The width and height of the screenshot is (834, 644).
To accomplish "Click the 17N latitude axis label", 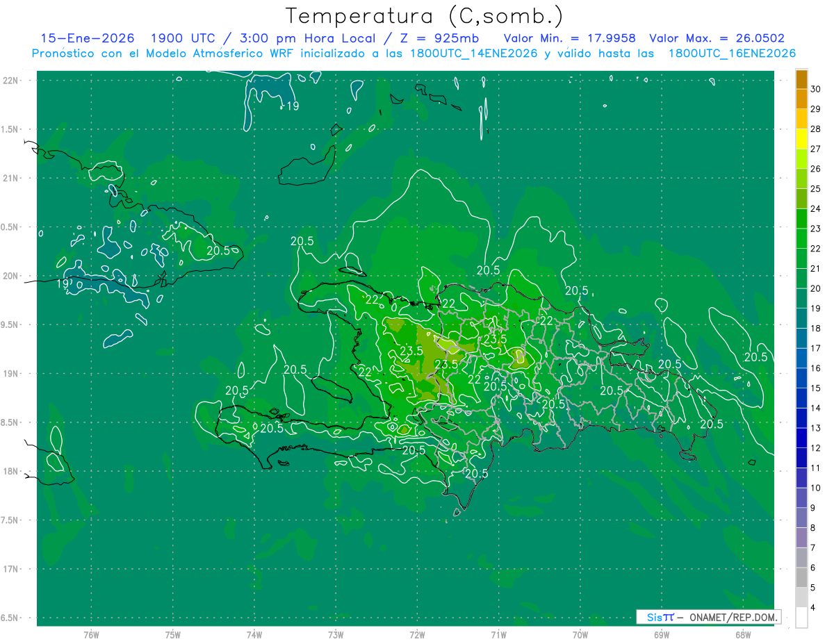I will [x=12, y=569].
